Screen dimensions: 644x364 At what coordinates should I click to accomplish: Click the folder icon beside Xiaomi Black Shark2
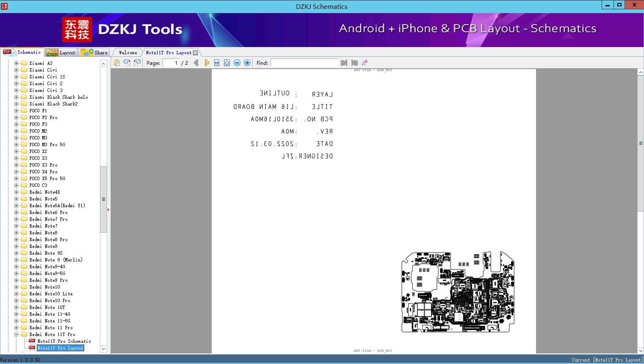[x=24, y=104]
